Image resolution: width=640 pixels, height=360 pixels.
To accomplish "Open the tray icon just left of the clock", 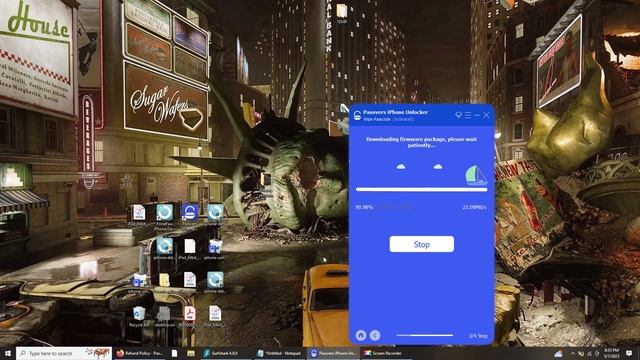I will [x=597, y=353].
